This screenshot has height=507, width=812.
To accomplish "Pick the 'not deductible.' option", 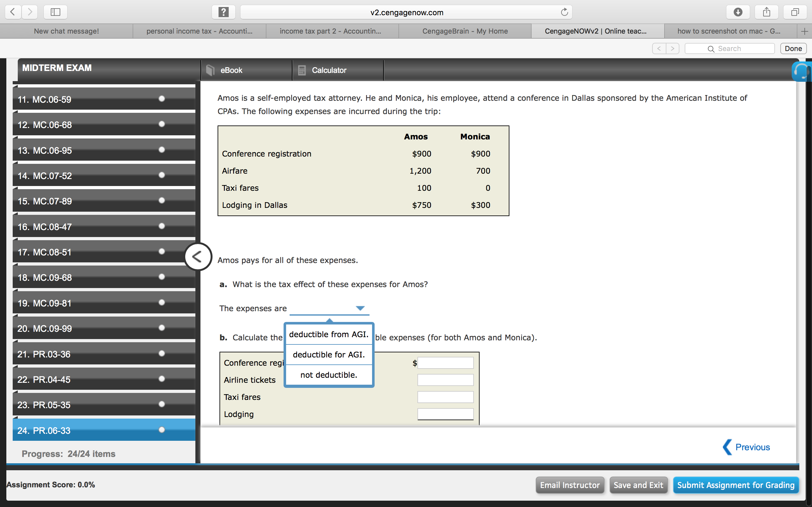I will 329,375.
